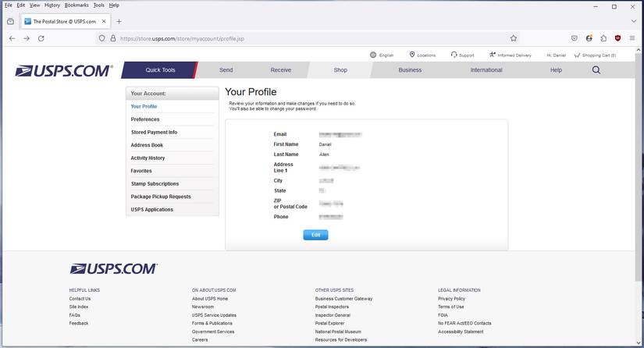This screenshot has width=644, height=348.
Task: Open the Bookmarks menu
Action: click(x=76, y=5)
